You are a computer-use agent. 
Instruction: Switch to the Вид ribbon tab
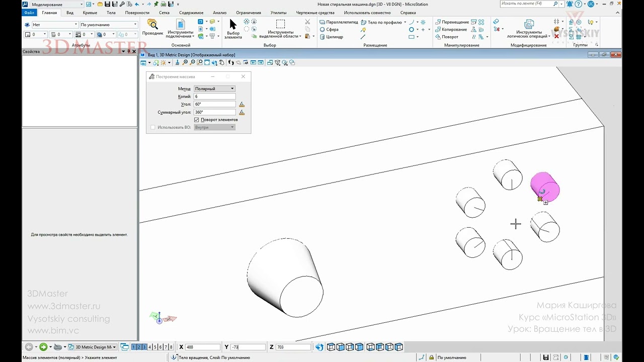pos(70,13)
